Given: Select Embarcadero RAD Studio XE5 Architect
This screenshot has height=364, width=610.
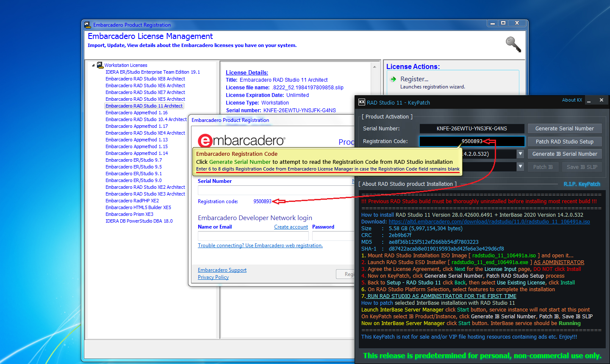Looking at the screenshot, I should (x=145, y=99).
